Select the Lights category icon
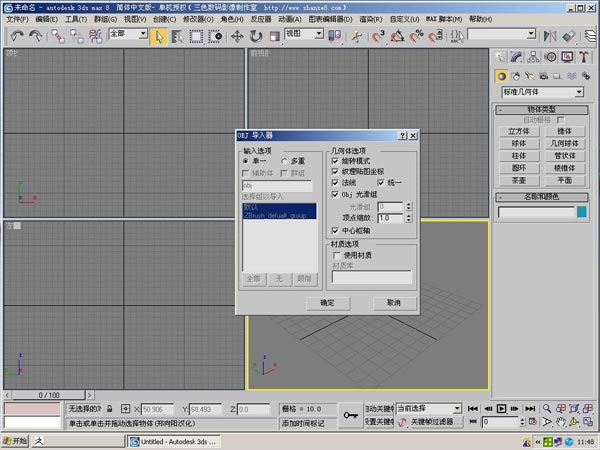Viewport: 600px width, 450px height. (530, 76)
